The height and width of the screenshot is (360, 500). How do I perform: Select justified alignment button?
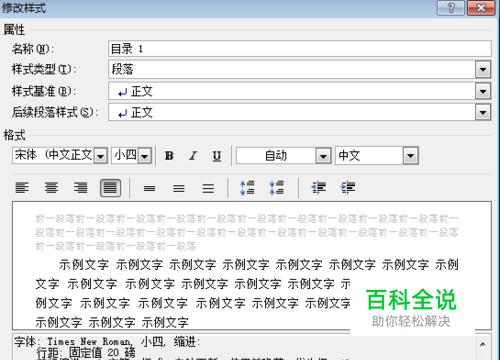[x=110, y=188]
